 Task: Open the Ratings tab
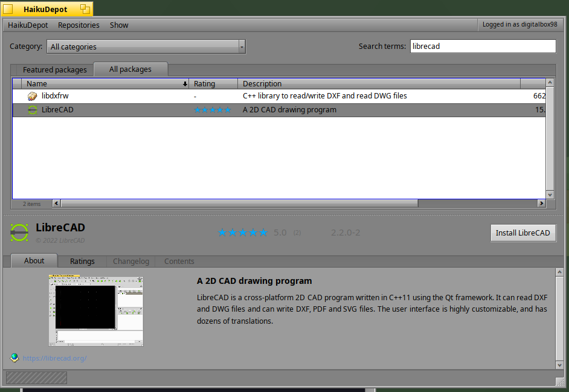tap(82, 262)
